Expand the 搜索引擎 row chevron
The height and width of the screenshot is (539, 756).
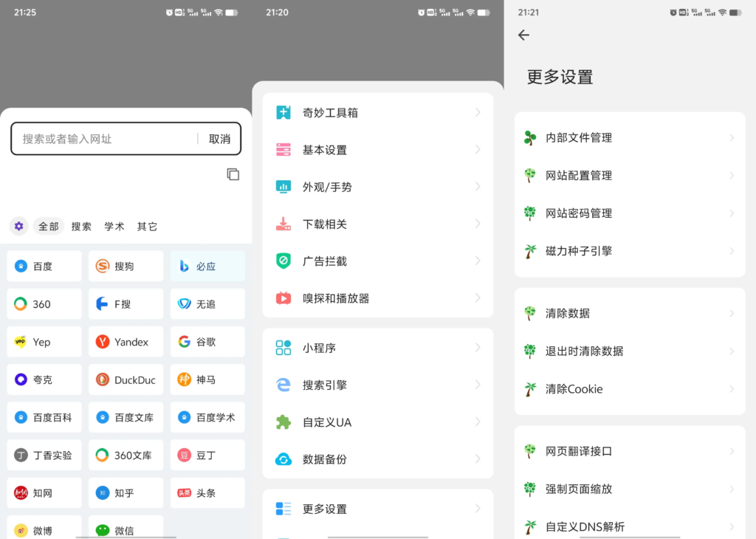click(x=478, y=385)
